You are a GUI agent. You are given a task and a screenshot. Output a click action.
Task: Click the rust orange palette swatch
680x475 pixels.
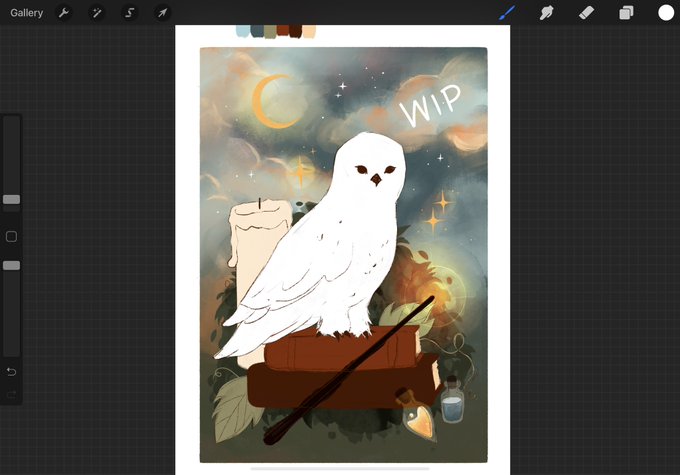(x=283, y=30)
